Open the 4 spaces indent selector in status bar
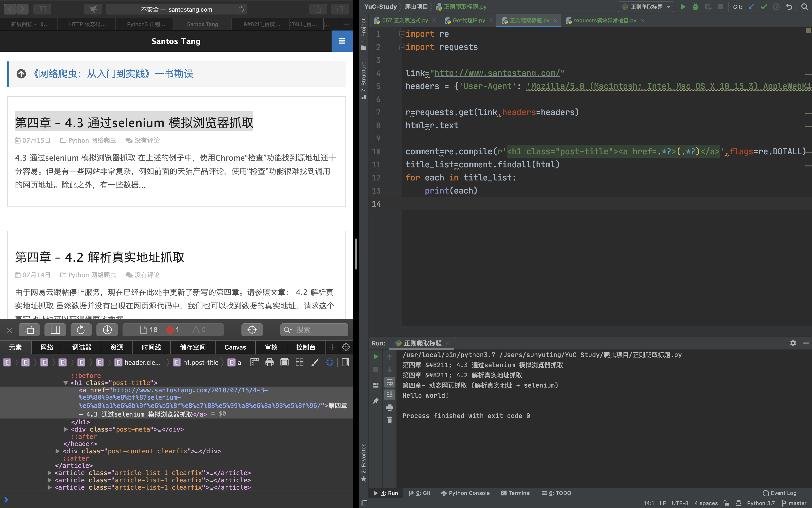The image size is (812, 508). (706, 503)
